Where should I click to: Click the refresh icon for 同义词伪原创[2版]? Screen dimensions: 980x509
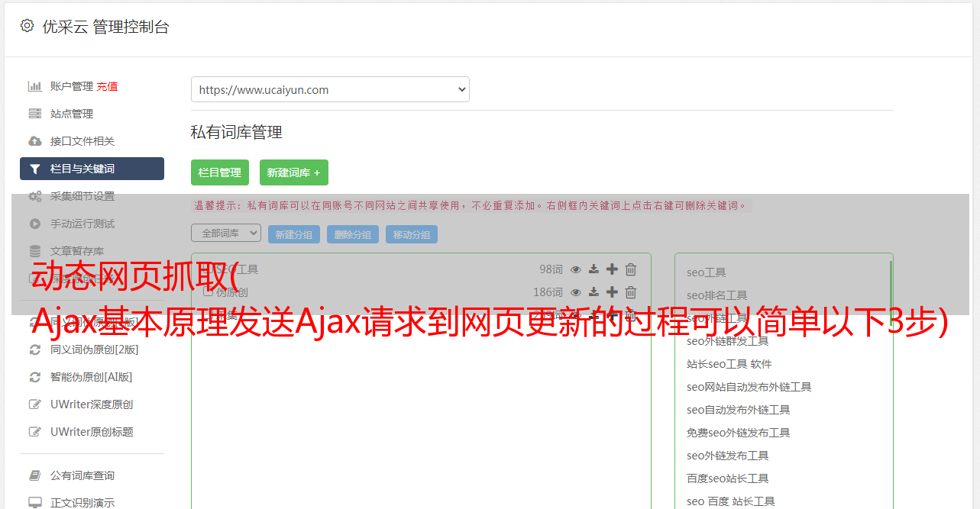point(34,350)
